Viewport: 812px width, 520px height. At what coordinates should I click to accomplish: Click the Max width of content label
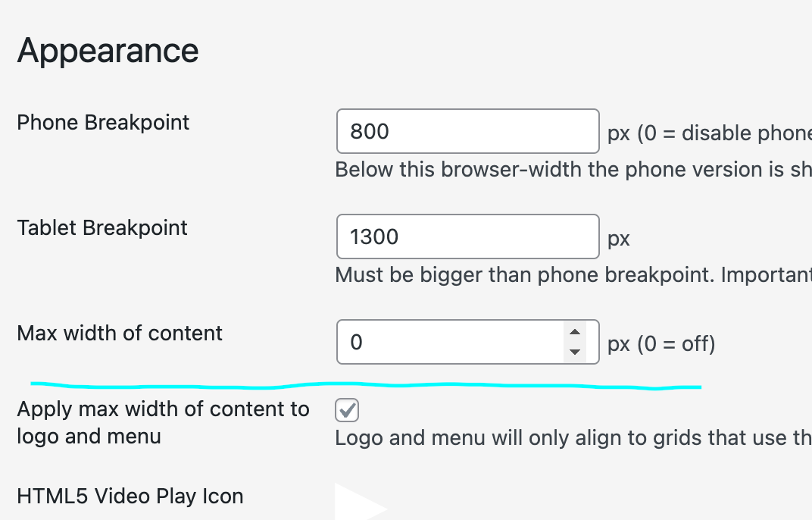120,333
